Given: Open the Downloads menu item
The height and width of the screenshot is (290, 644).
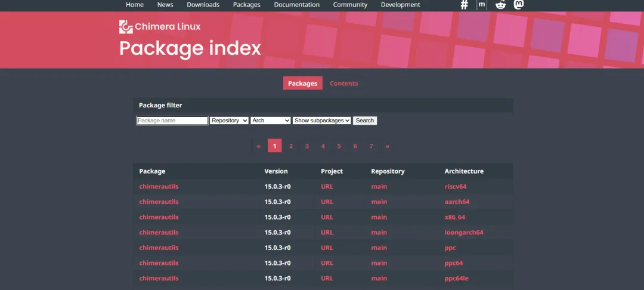Looking at the screenshot, I should 203,5.
